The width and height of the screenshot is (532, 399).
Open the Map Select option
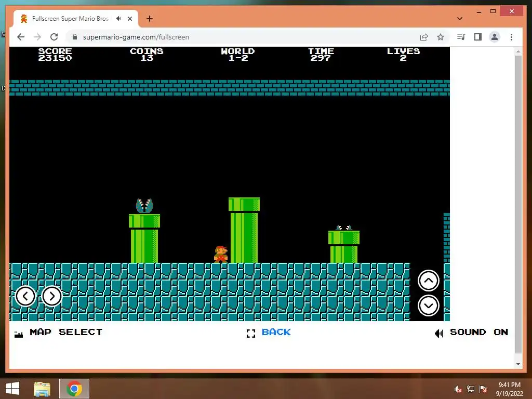(66, 332)
